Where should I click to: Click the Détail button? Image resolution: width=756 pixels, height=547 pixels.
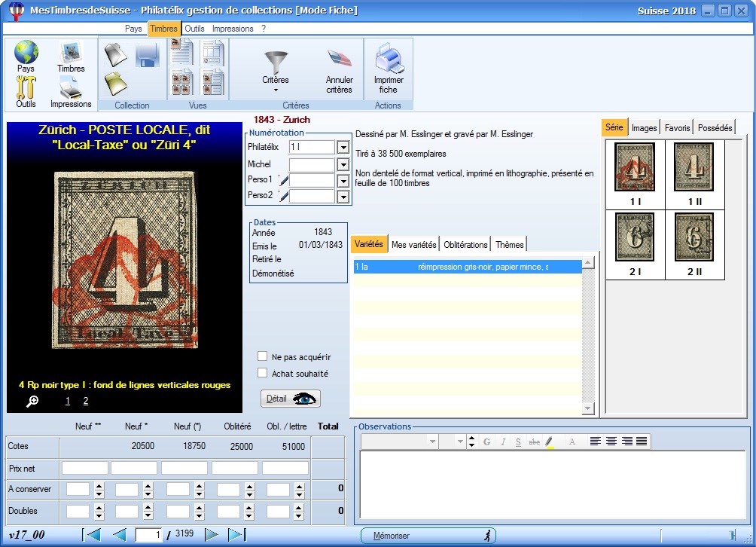(291, 399)
